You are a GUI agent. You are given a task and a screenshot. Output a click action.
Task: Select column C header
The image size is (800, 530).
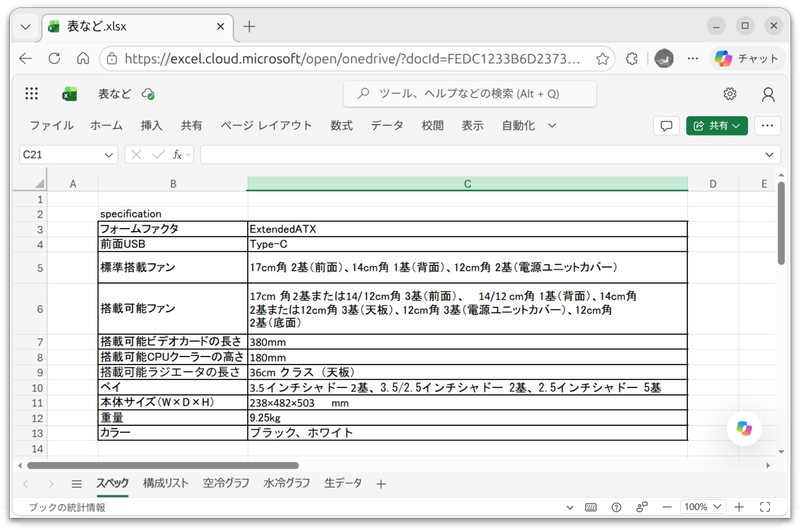point(467,184)
